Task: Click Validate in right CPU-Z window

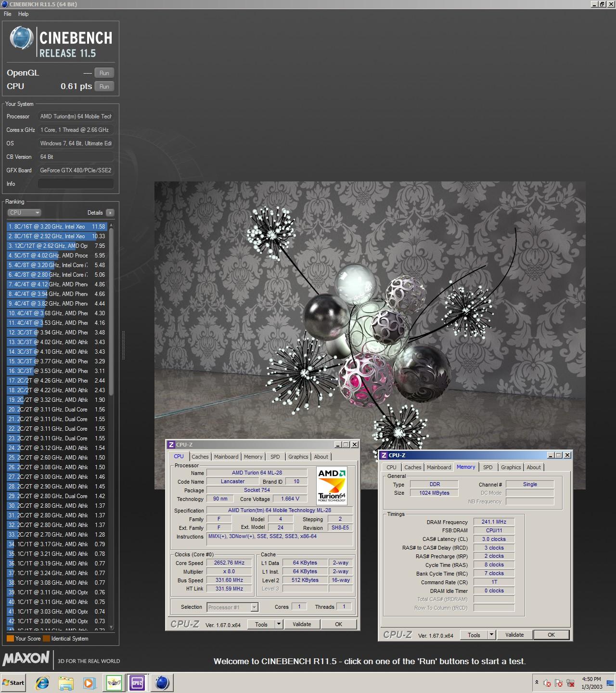Action: [x=514, y=635]
